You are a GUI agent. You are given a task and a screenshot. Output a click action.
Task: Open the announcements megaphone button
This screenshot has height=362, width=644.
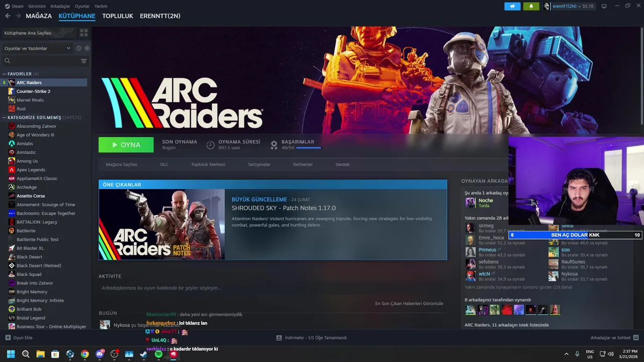(x=512, y=6)
